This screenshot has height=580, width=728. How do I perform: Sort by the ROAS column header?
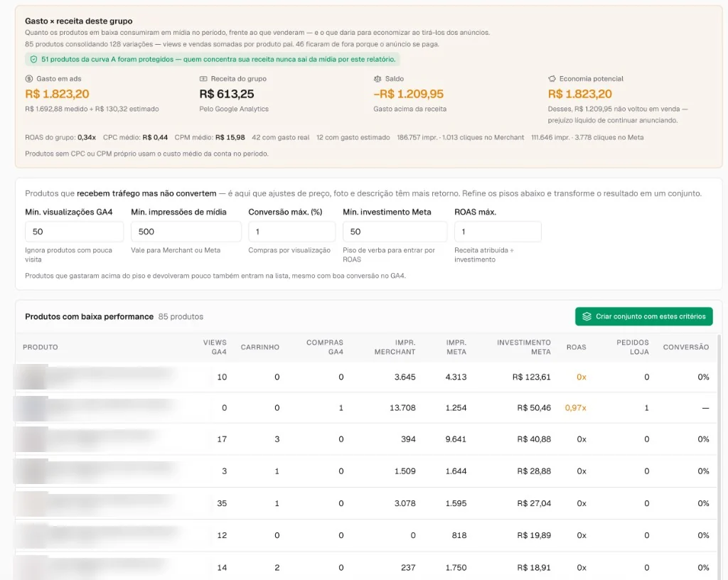576,347
